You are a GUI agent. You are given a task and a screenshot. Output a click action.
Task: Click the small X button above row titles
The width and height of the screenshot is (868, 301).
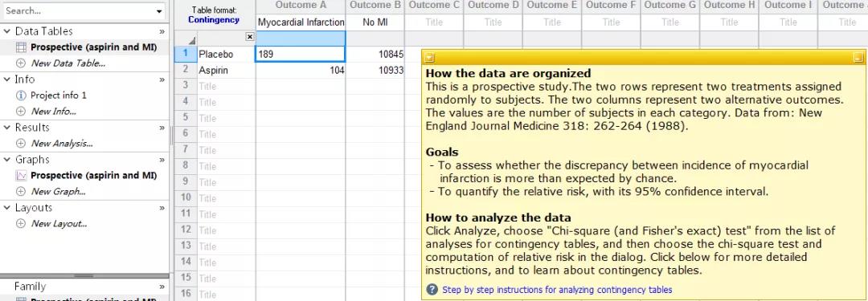coord(250,36)
